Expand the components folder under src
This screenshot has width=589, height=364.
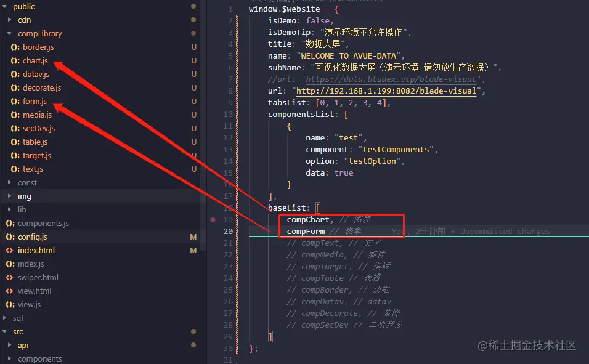click(x=10, y=358)
